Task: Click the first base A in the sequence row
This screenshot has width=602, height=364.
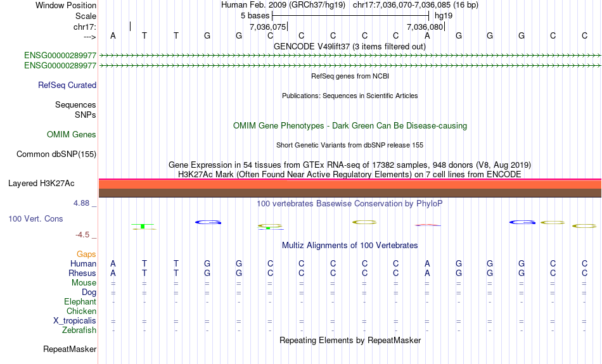Action: (113, 35)
